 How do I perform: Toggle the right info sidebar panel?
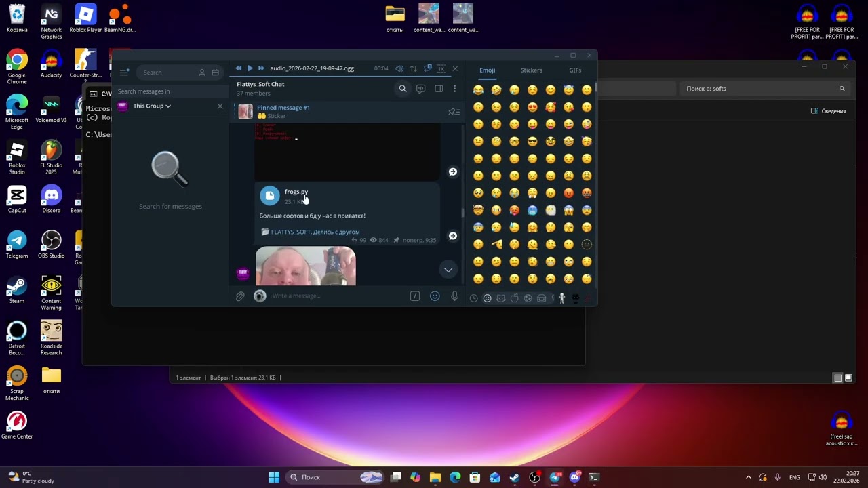point(439,89)
